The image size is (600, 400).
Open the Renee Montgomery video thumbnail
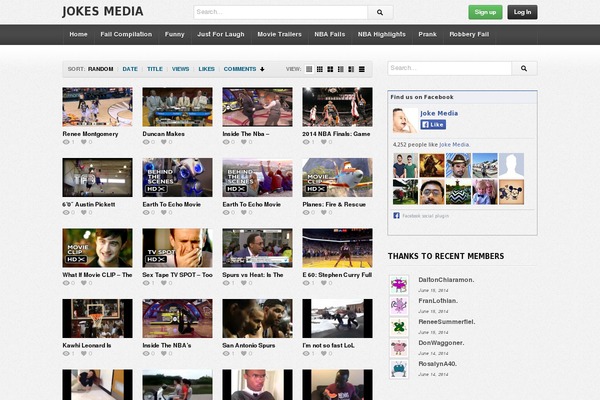point(98,107)
